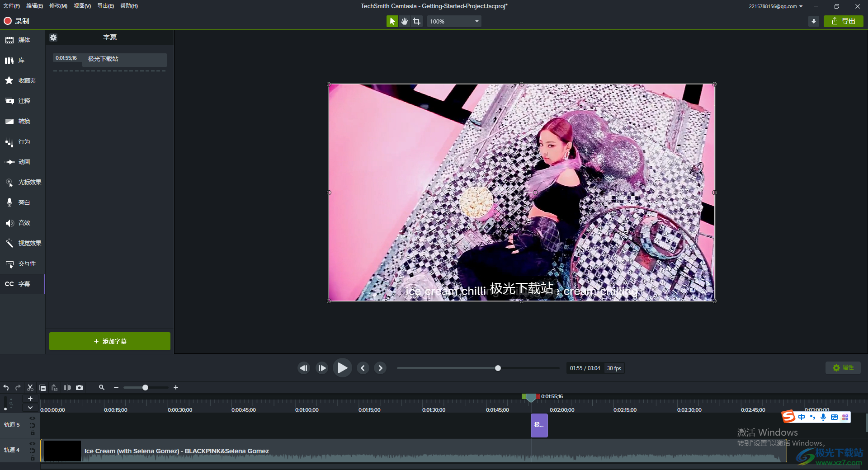The image size is (868, 470).
Task: Add a new track with plus button
Action: click(x=30, y=399)
